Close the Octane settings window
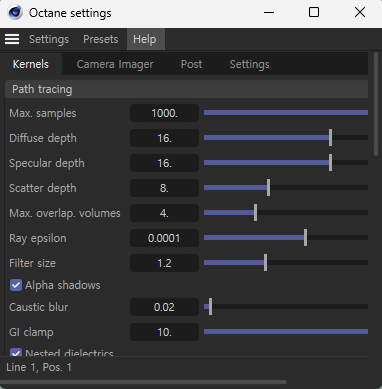Viewport: 382px width, 389px height. [x=360, y=13]
